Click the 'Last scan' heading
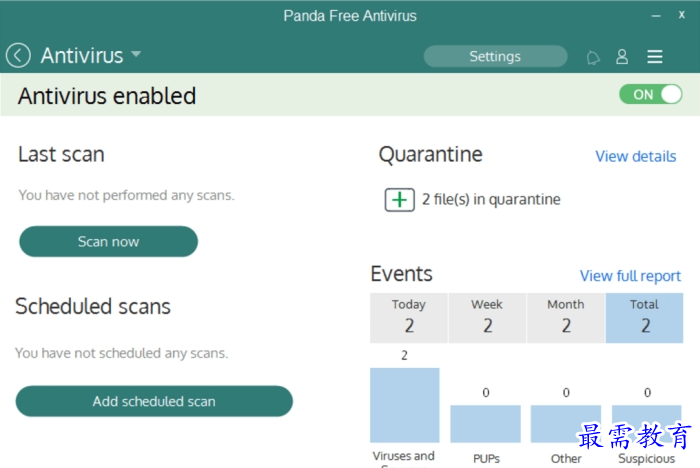 tap(61, 155)
